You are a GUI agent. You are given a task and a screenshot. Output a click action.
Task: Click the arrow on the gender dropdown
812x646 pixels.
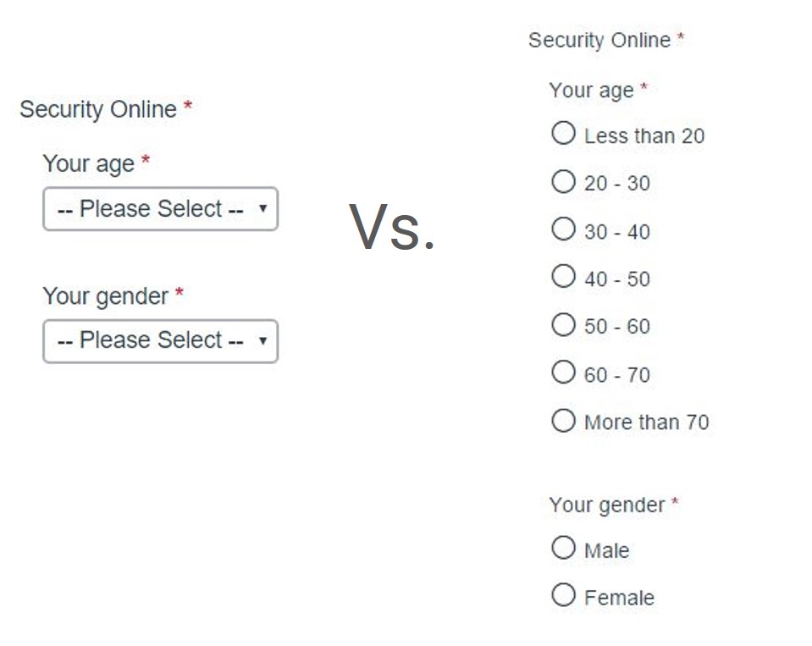click(262, 340)
